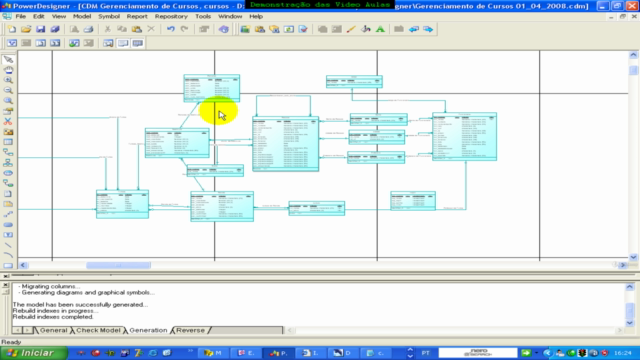Click the Save All icon
The width and height of the screenshot is (640, 360).
click(55, 29)
